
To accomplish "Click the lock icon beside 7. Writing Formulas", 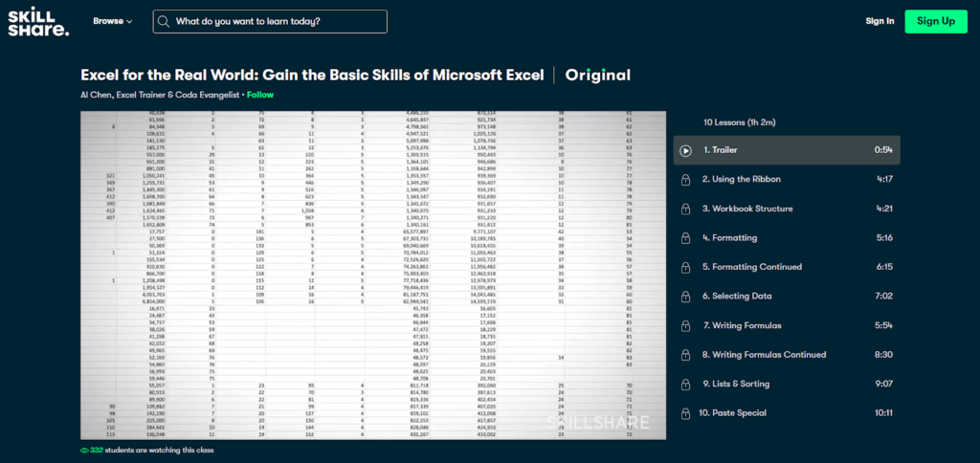I will [685, 326].
